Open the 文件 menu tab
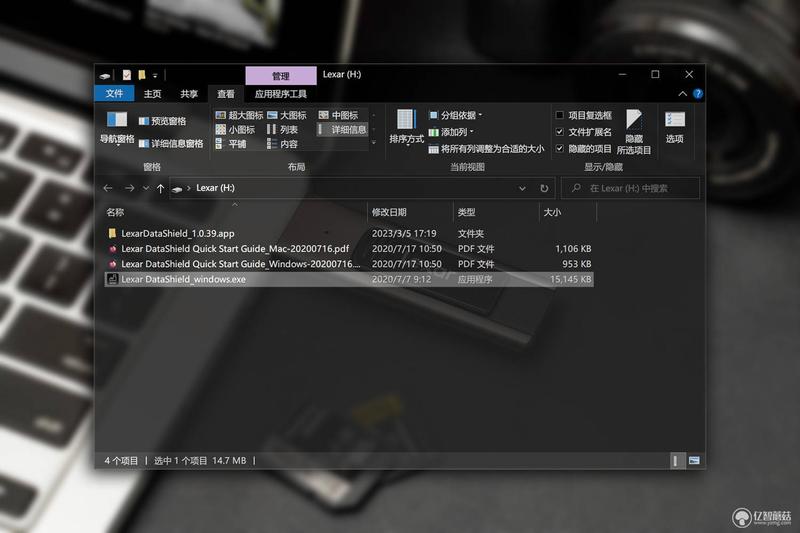 pyautogui.click(x=114, y=94)
